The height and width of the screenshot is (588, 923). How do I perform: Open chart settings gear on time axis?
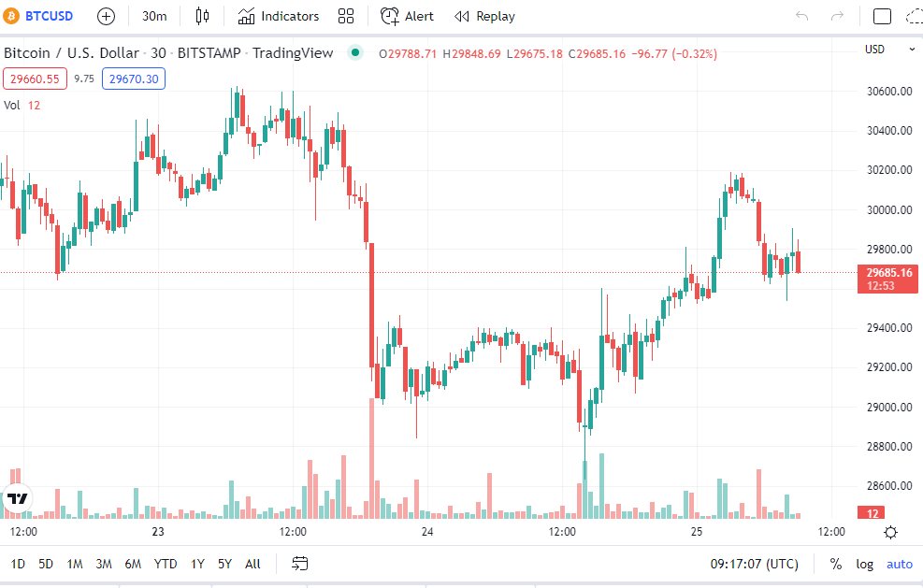tap(891, 532)
